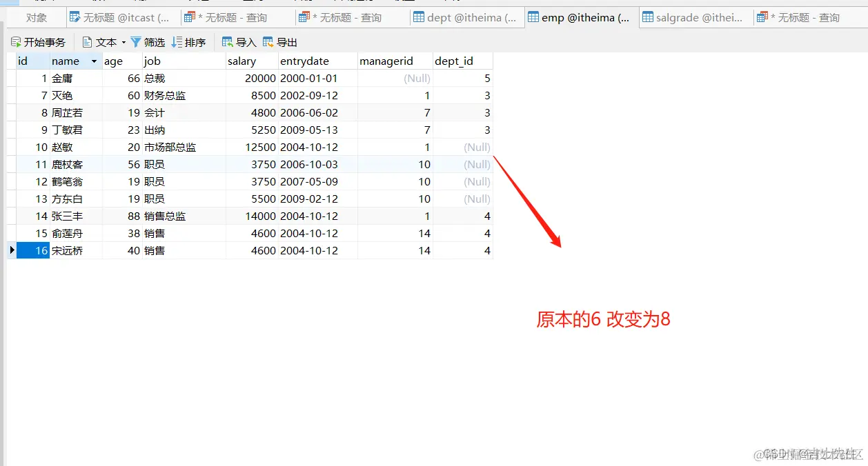868x466 pixels.
Task: Select the name cell 周芷若
Action: tap(76, 113)
